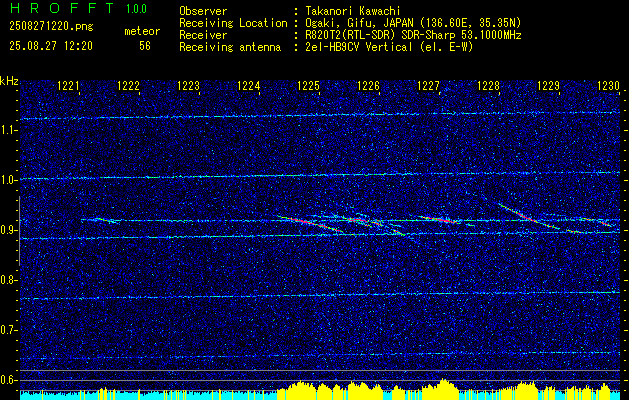The height and width of the screenshot is (400, 629).
Task: Select the version number 1.0.0
Action: click(x=136, y=9)
